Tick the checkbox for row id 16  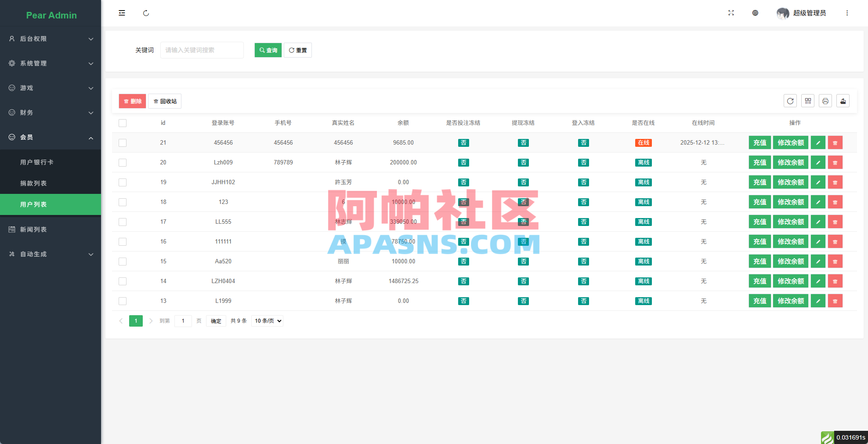[x=123, y=242]
